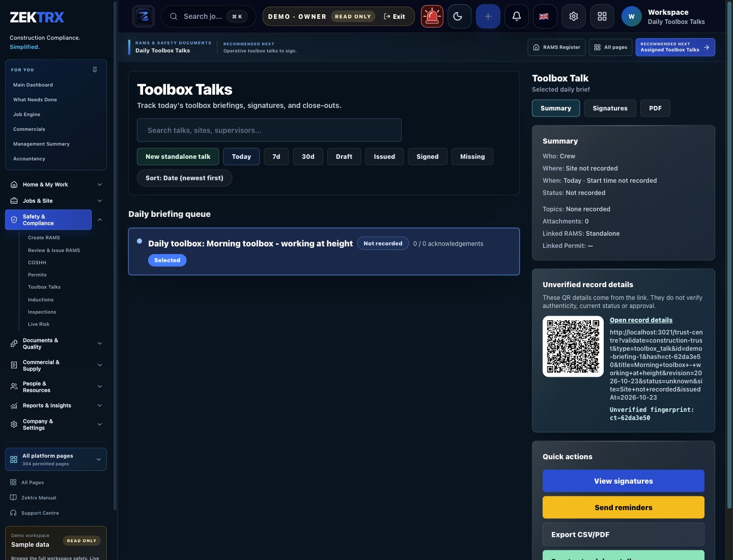This screenshot has height=560, width=733.
Task: Click the Safety & Compliance shield icon
Action: coord(14,220)
